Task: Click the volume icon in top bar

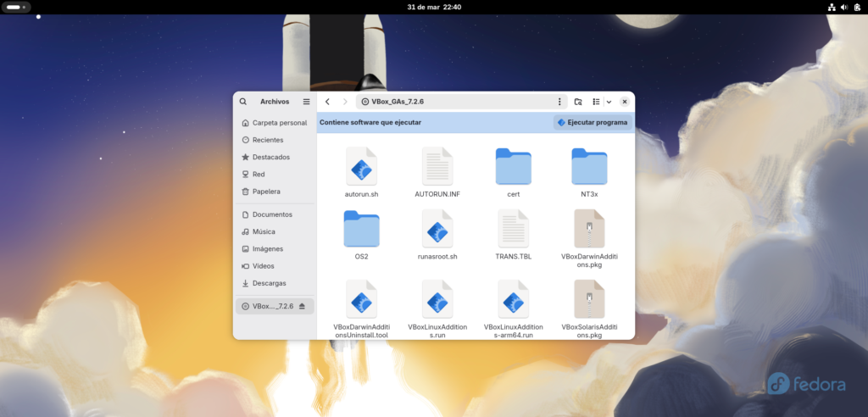Action: coord(844,7)
